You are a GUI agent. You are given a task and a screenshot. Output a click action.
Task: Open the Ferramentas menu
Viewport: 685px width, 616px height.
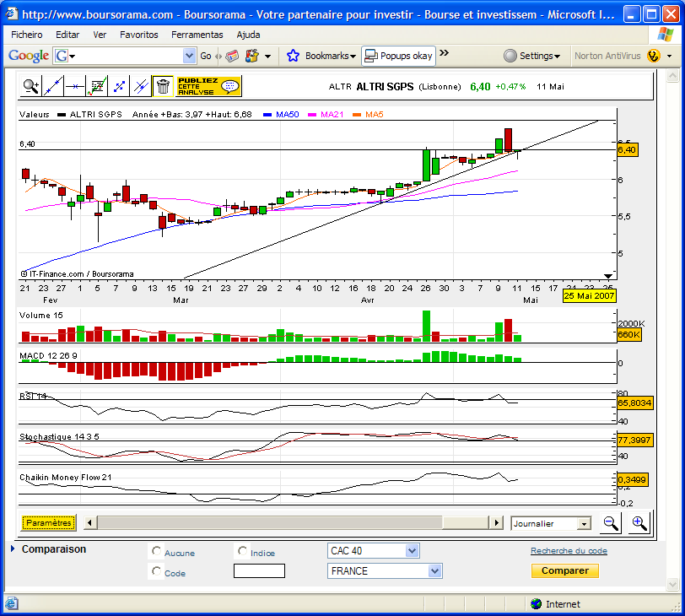pos(197,35)
